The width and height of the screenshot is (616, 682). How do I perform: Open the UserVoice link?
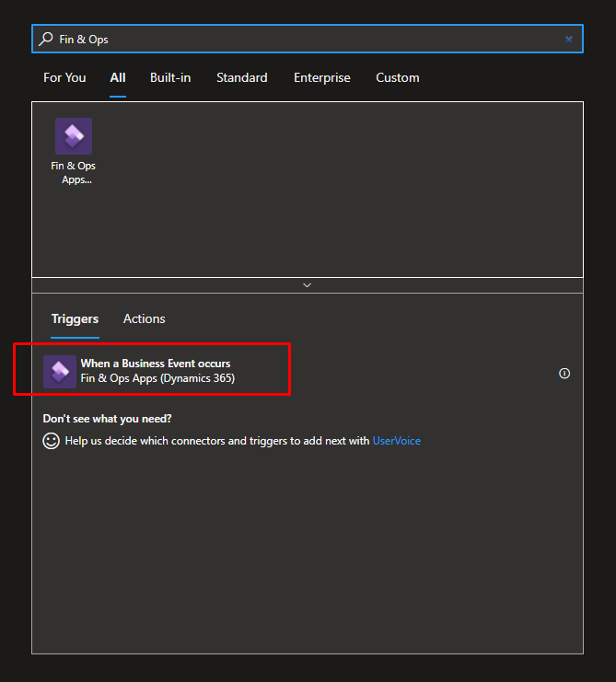click(x=396, y=441)
